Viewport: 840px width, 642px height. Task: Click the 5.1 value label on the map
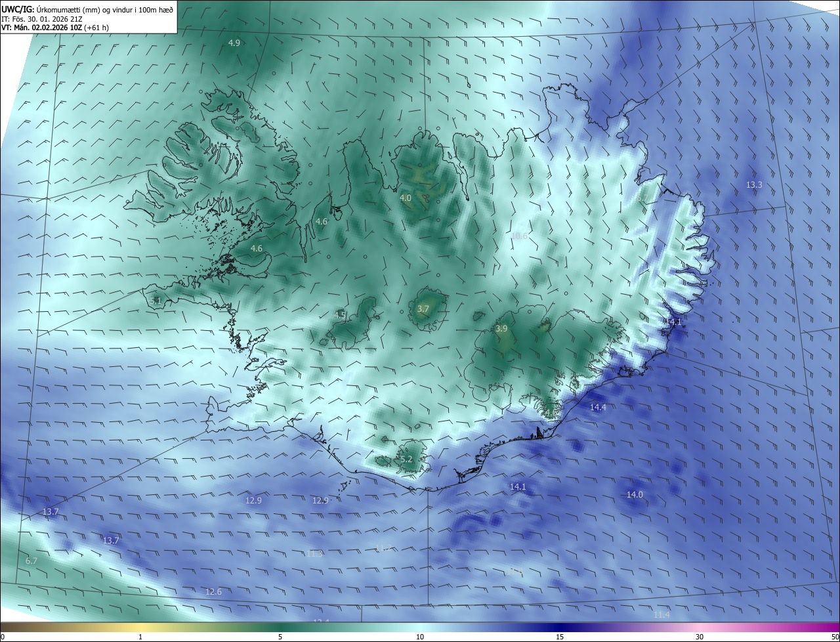tap(156, 301)
